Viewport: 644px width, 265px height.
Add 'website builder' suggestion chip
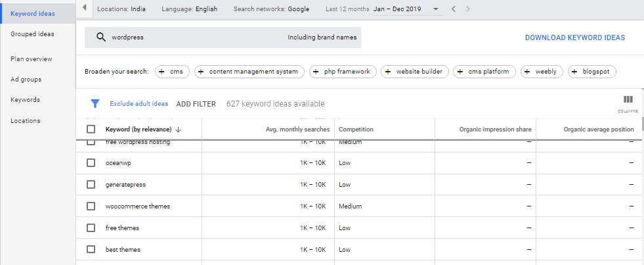point(415,72)
